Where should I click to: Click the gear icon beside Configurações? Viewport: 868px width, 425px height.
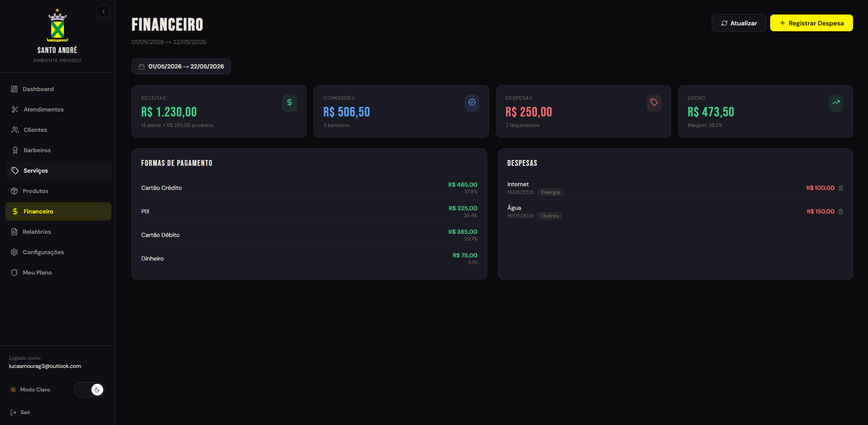[x=14, y=252]
